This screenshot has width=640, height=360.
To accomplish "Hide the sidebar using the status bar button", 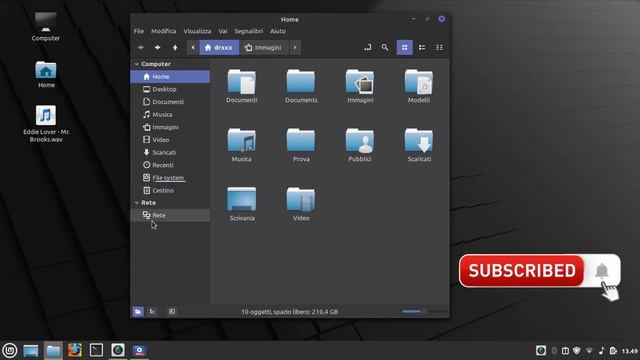I will 172,312.
